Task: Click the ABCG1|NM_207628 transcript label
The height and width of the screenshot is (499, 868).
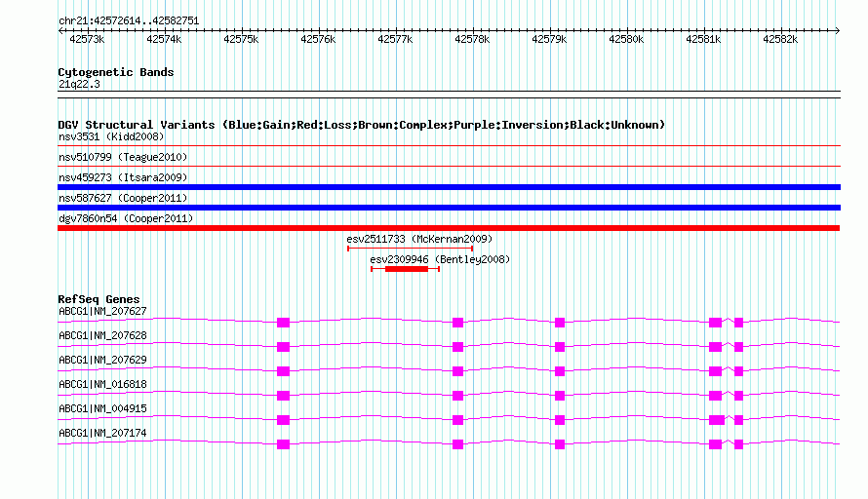Action: tap(102, 336)
